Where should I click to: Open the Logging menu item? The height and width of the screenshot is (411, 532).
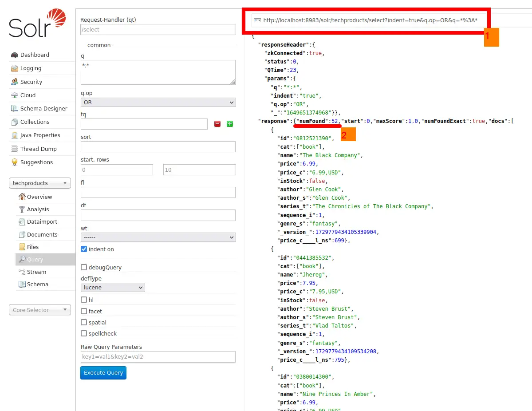pyautogui.click(x=31, y=68)
